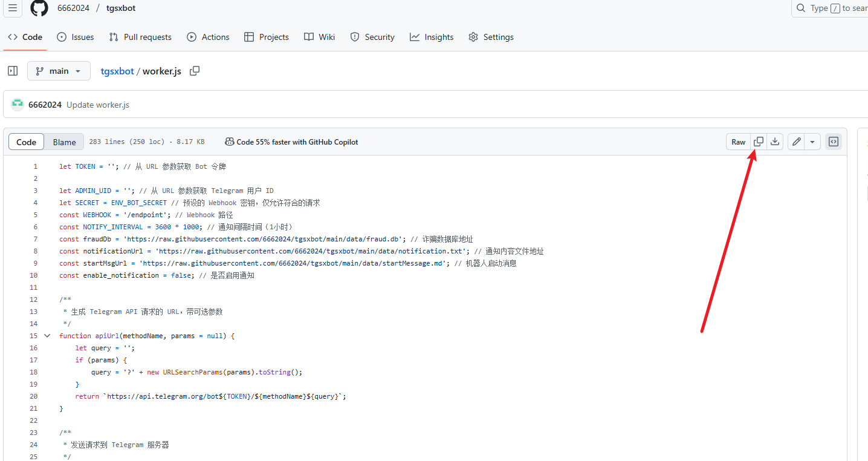Screen dimensions: 868x461
Task: Open more edit options dropdown arrow
Action: [812, 142]
